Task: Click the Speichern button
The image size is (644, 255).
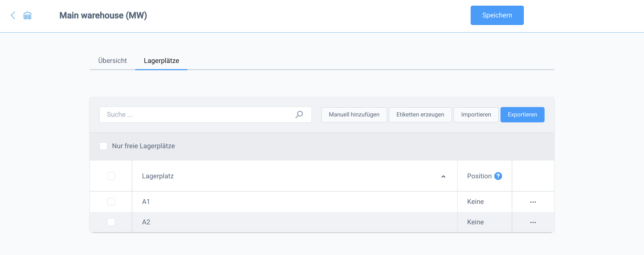Action: click(x=497, y=15)
